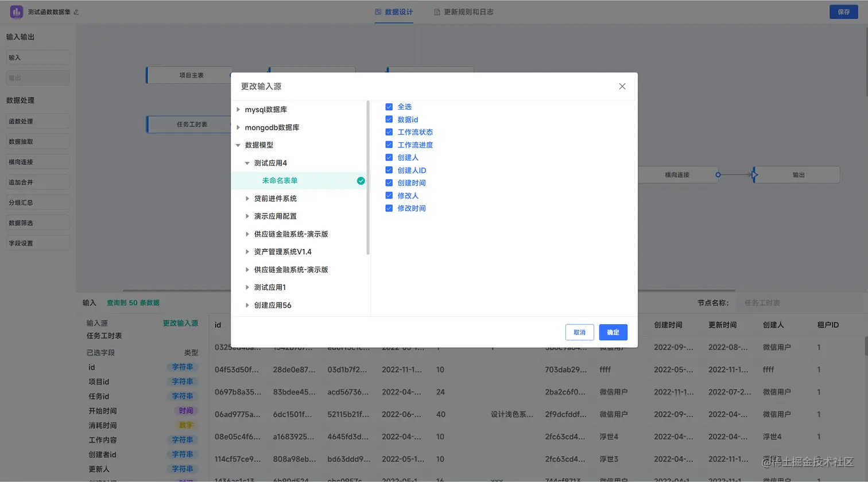Click the 数据id field label
The width and height of the screenshot is (868, 482).
pos(408,119)
